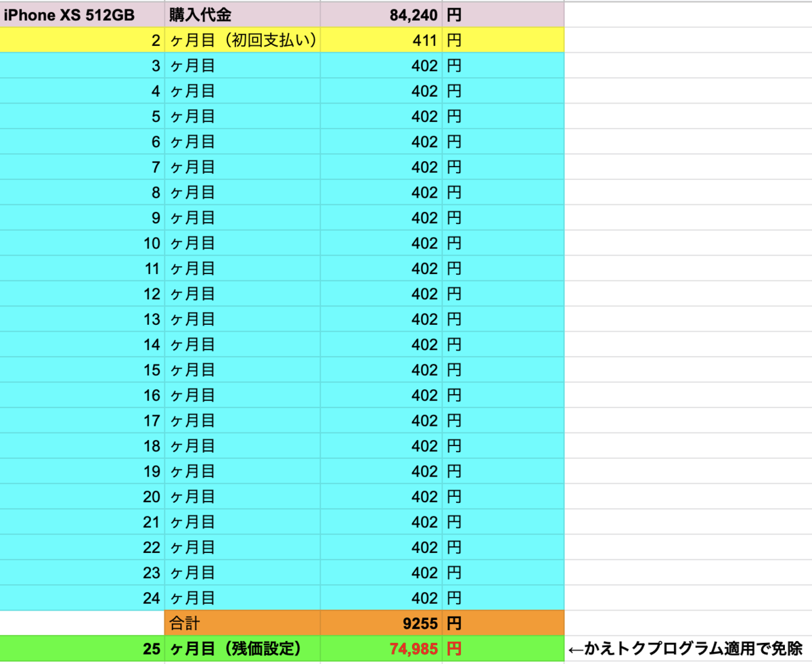Select month number 2 in yellow row
The width and height of the screenshot is (812, 664).
(x=82, y=41)
